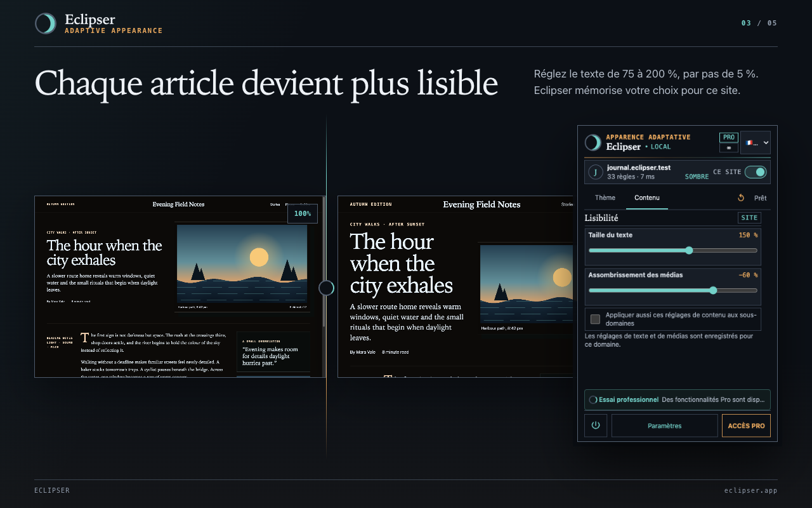Click the Eclipser logo in page header
The width and height of the screenshot is (812, 508).
click(x=46, y=23)
